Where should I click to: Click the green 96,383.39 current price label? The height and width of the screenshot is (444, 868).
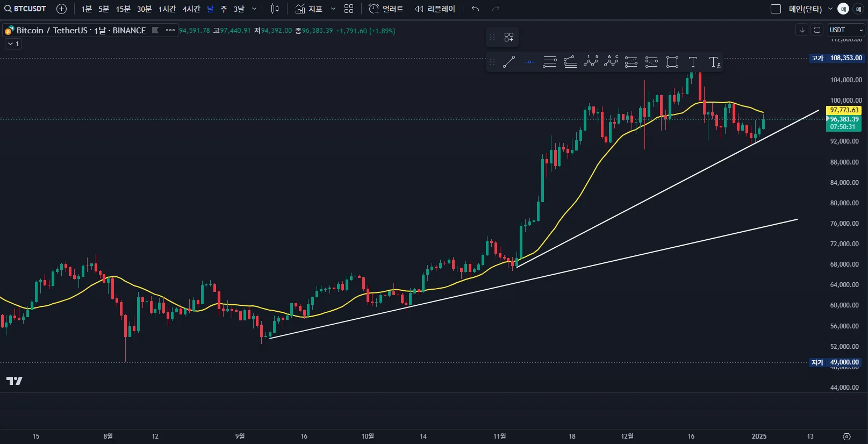tap(844, 119)
